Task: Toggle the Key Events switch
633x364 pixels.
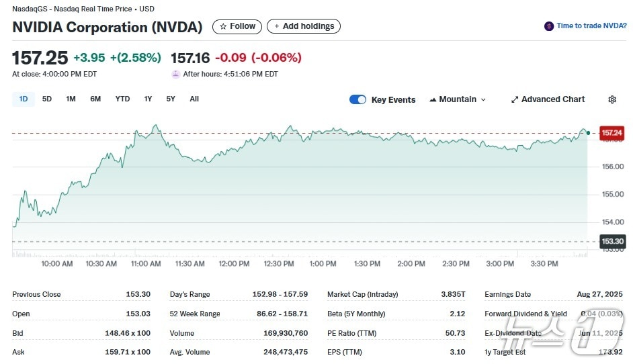Action: coord(357,99)
